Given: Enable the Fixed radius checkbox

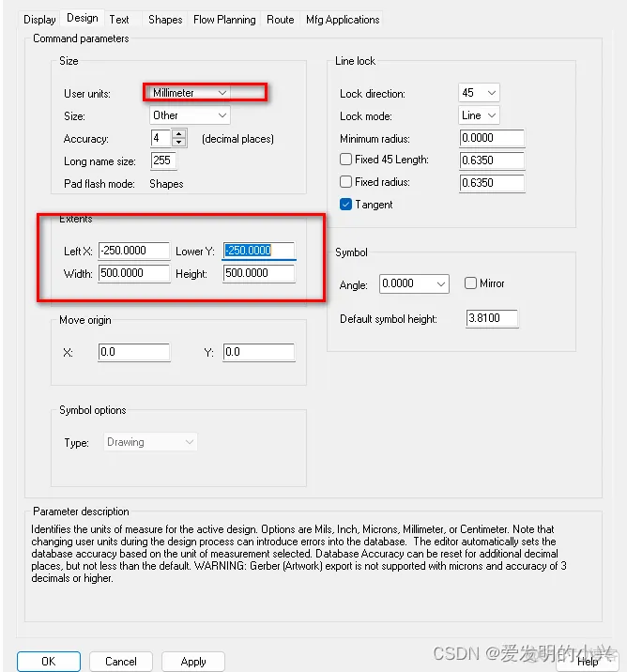Looking at the screenshot, I should [346, 182].
